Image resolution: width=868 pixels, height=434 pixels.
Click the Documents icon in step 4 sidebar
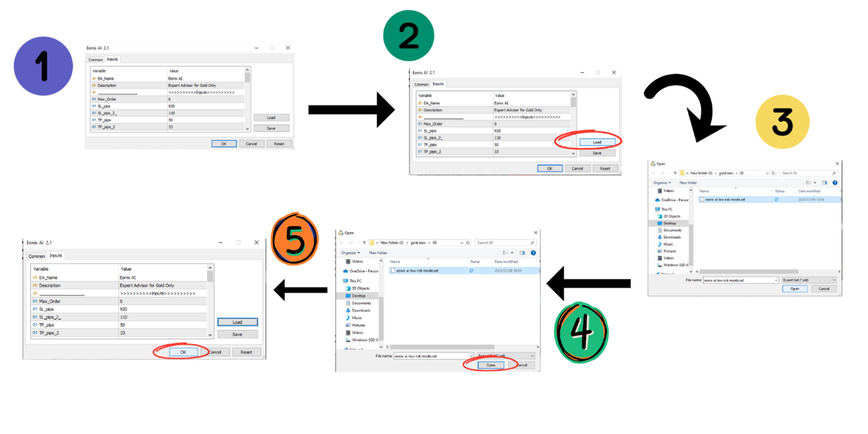[348, 303]
